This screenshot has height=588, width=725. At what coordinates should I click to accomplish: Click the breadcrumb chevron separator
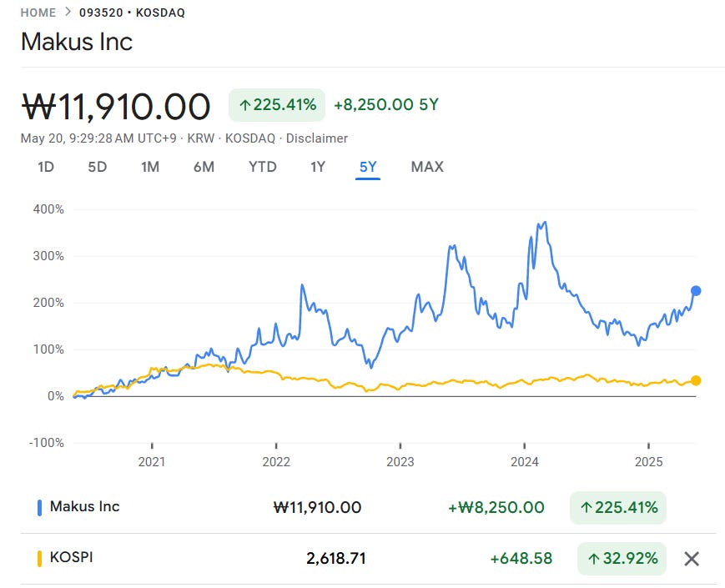coord(68,12)
